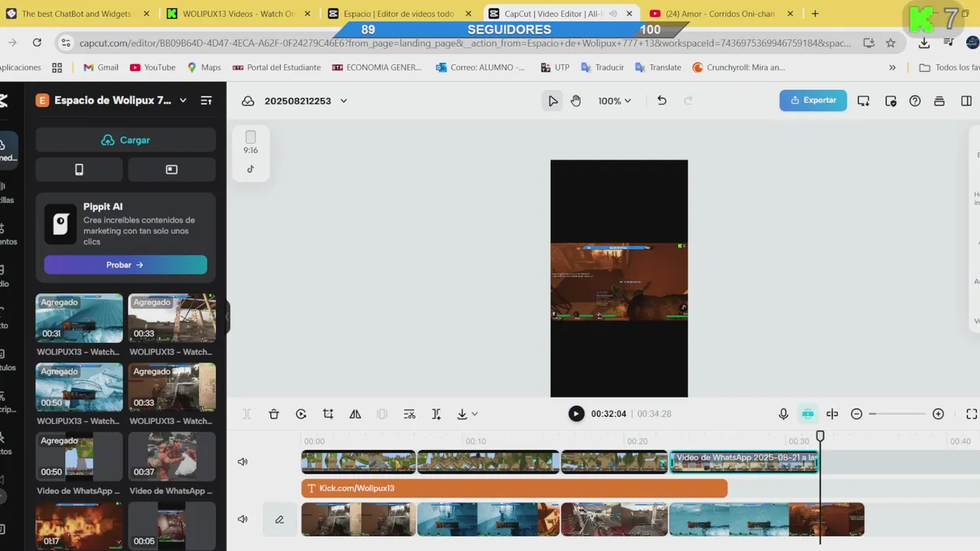Mute the bottom video track
This screenshot has width=980, height=551.
(x=243, y=519)
